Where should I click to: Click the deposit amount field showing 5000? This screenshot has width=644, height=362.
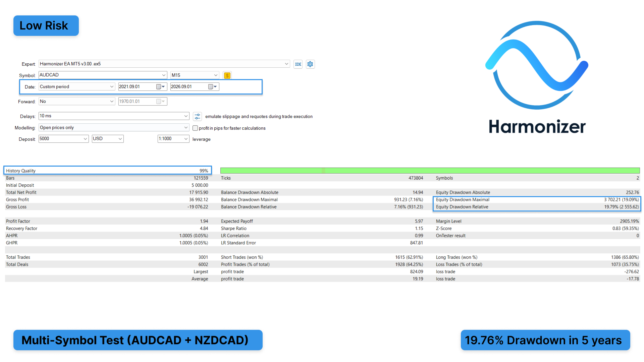click(64, 139)
